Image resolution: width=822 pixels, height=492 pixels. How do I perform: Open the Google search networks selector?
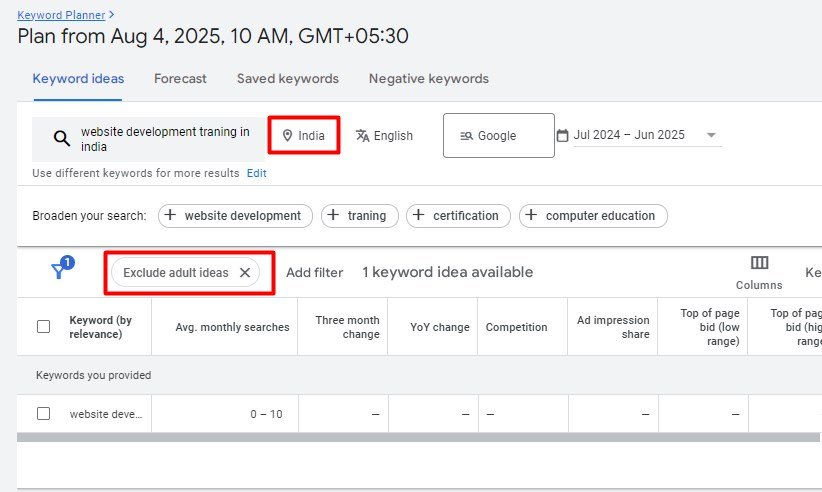pos(499,136)
